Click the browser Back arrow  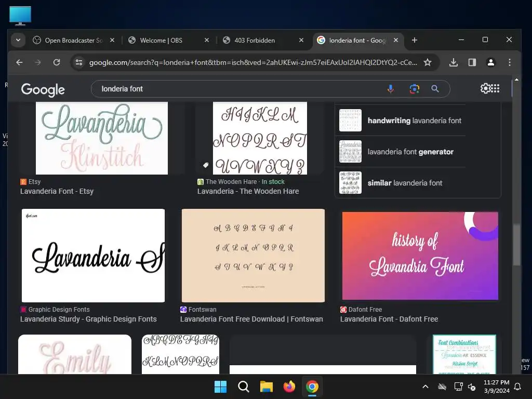tap(19, 62)
